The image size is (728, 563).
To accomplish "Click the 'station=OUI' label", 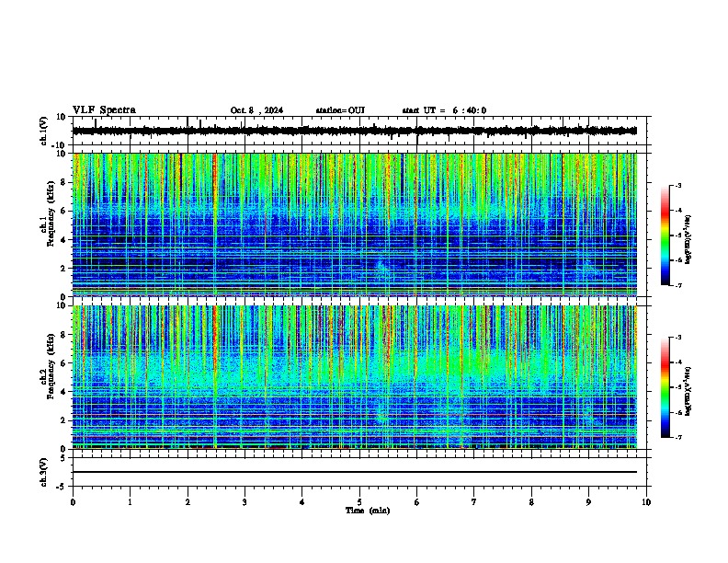I will [x=340, y=110].
